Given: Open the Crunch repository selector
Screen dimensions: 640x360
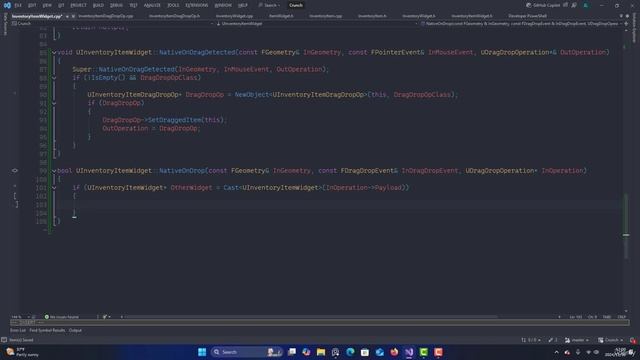Looking at the screenshot, I should (x=611, y=340).
